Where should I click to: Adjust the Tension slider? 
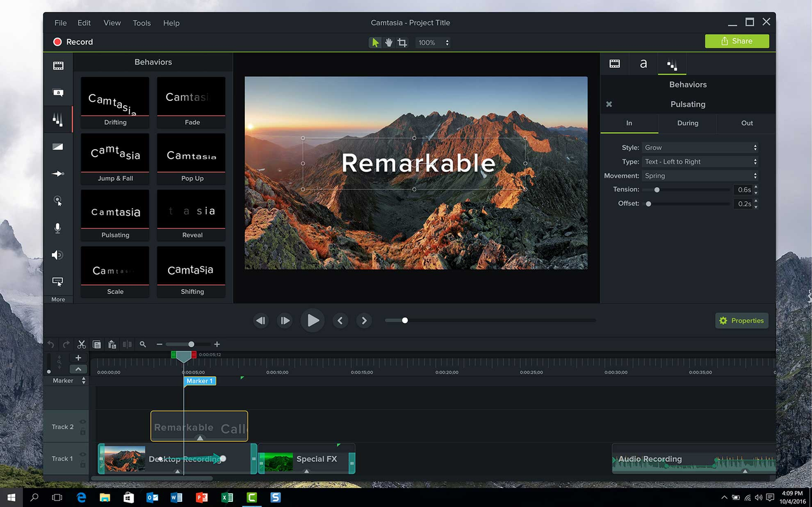(x=657, y=189)
